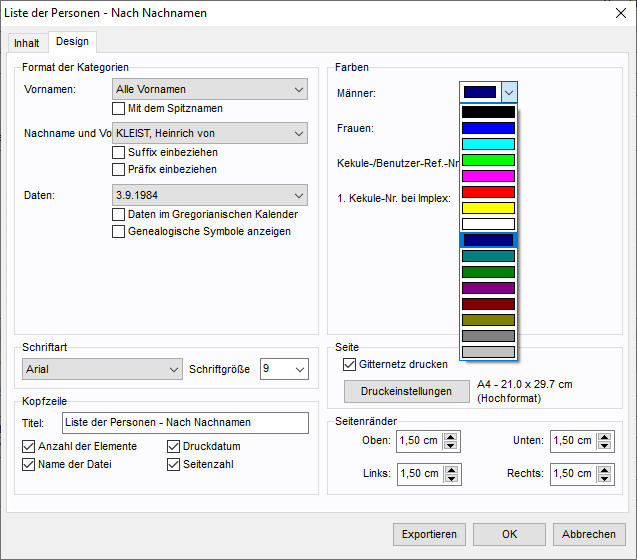
Task: Click the Druckeinstellungen button
Action: tap(407, 391)
